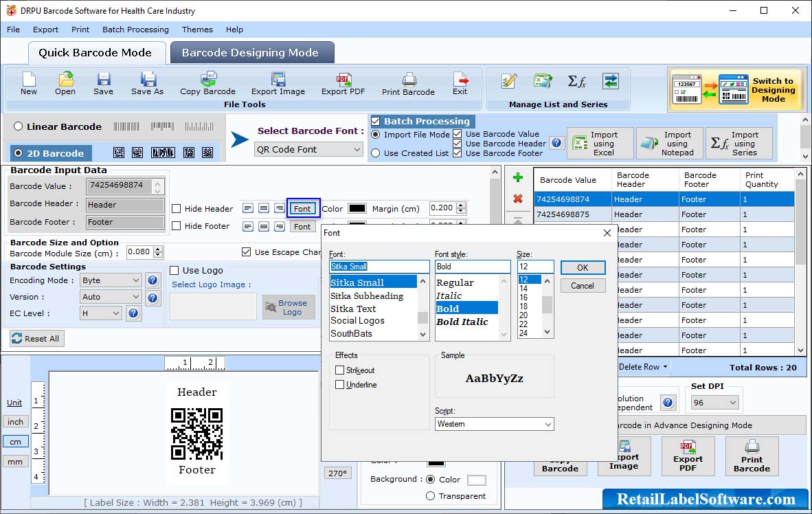Switch to Barcode Designing Mode tab
Image resolution: width=812 pixels, height=514 pixels.
coord(250,53)
